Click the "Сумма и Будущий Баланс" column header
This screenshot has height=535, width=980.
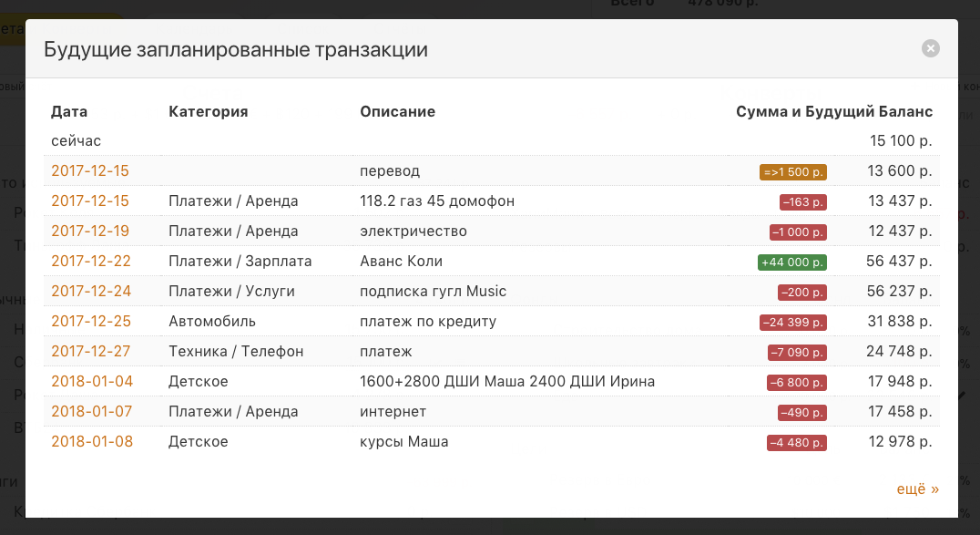click(833, 111)
